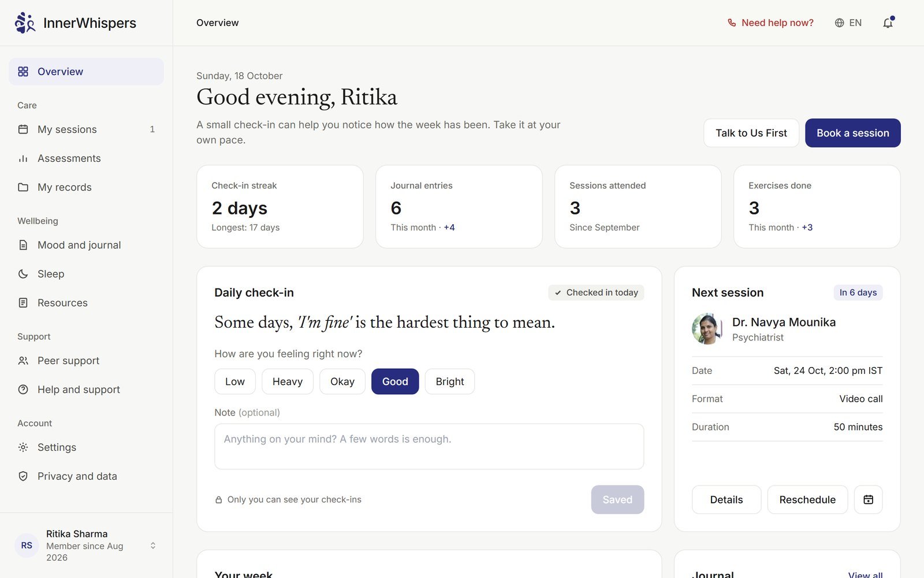Click the Sleep moon icon

(23, 273)
